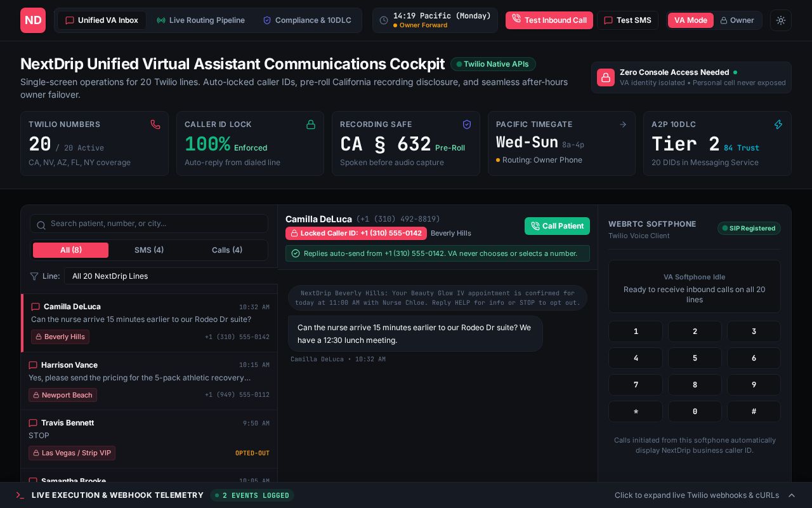Click the message icon next to Travis Bennett
The image size is (812, 508).
pyautogui.click(x=33, y=423)
